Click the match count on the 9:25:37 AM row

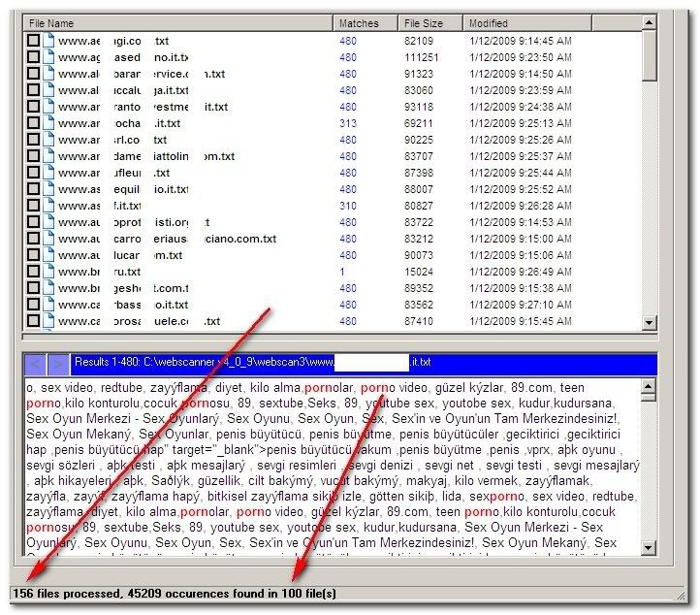point(347,156)
